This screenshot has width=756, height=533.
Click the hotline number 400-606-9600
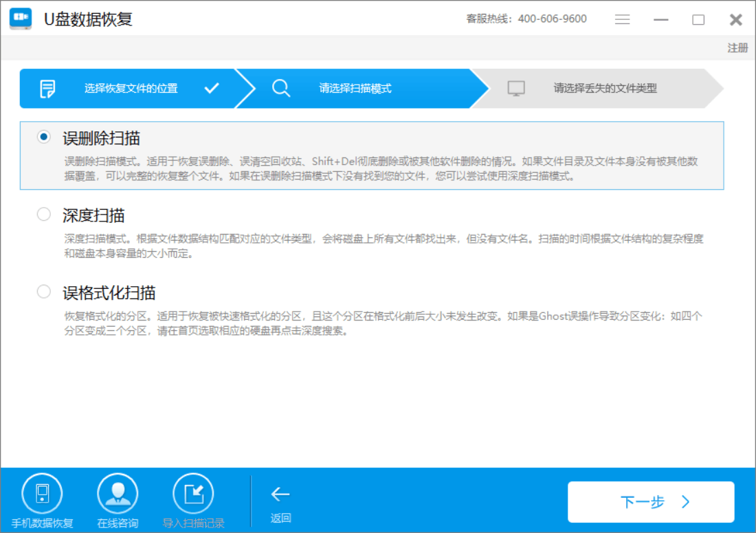[x=552, y=19]
